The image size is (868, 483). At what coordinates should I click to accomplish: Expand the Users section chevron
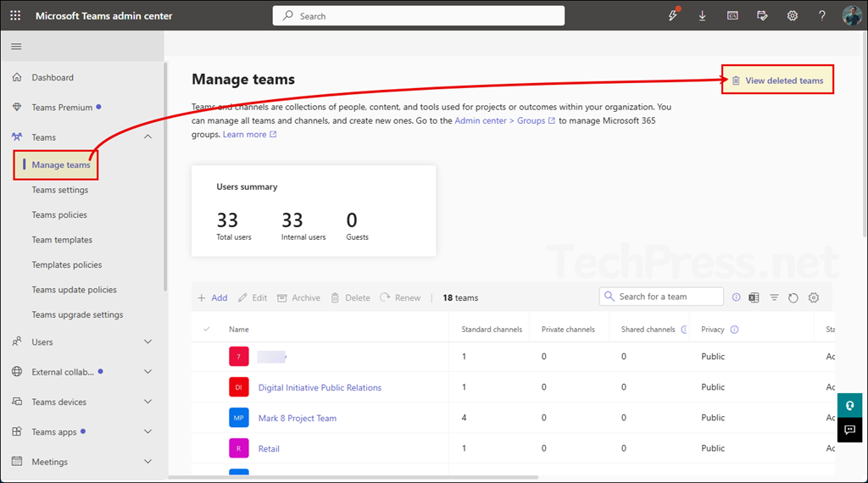click(x=147, y=342)
